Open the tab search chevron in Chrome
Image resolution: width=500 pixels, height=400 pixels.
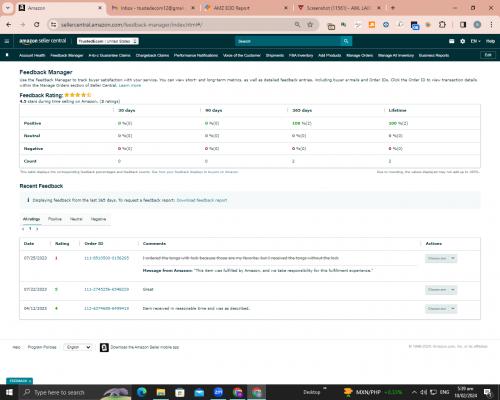point(7,8)
